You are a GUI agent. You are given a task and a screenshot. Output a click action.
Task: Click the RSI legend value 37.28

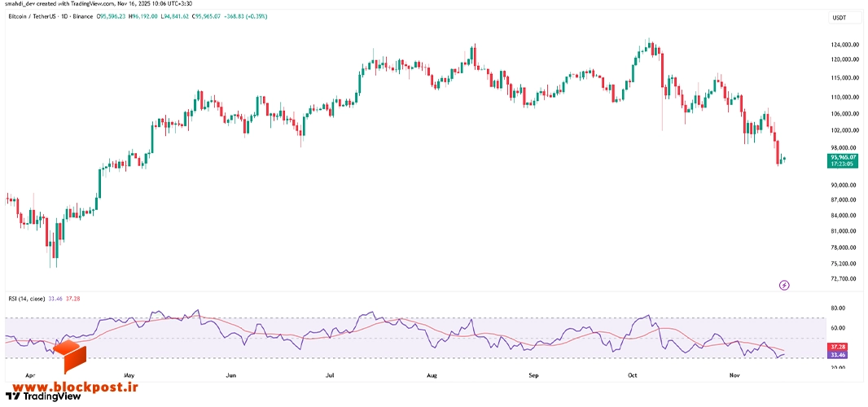pos(72,299)
